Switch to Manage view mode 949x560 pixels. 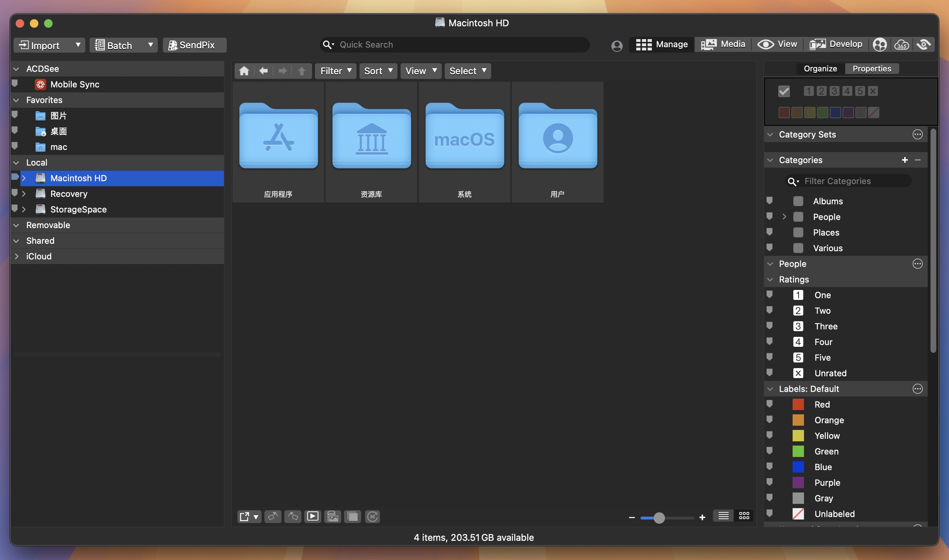[661, 44]
